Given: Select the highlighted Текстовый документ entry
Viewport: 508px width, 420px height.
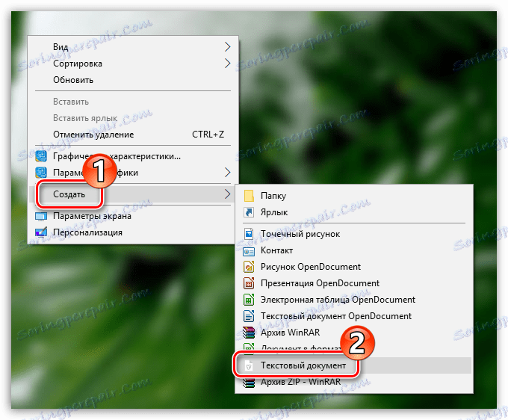Looking at the screenshot, I should pyautogui.click(x=354, y=365).
